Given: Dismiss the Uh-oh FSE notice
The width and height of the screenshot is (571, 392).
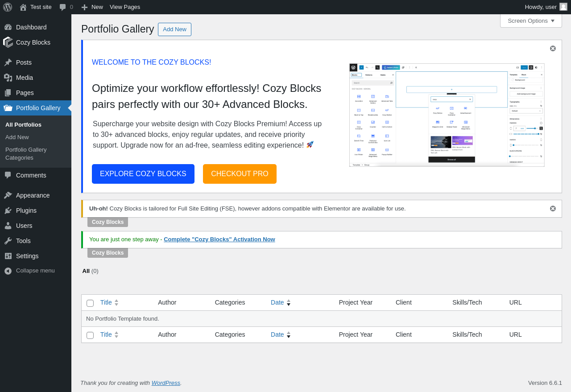Looking at the screenshot, I should point(553,209).
